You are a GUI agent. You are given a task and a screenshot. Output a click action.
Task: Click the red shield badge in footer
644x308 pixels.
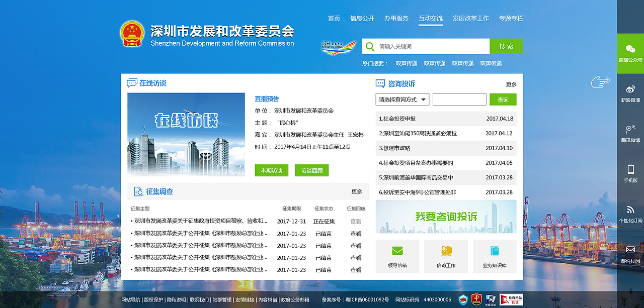pos(476,299)
